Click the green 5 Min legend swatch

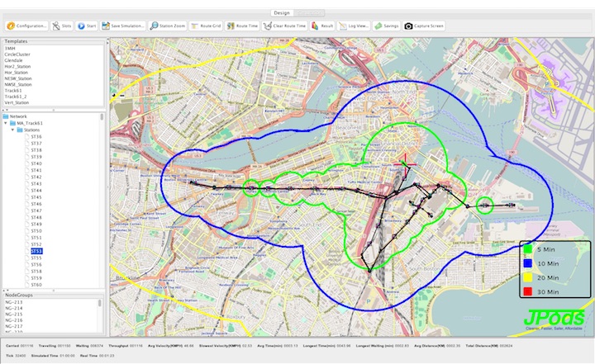(527, 248)
